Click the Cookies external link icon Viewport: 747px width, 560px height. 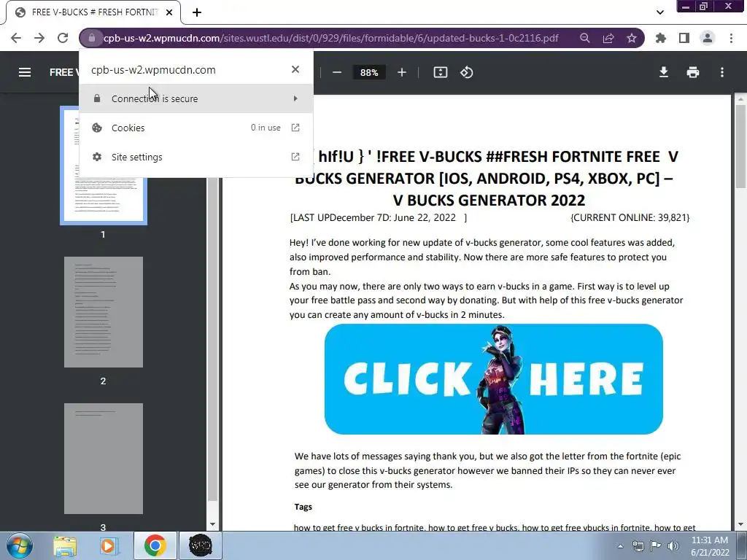(x=295, y=128)
